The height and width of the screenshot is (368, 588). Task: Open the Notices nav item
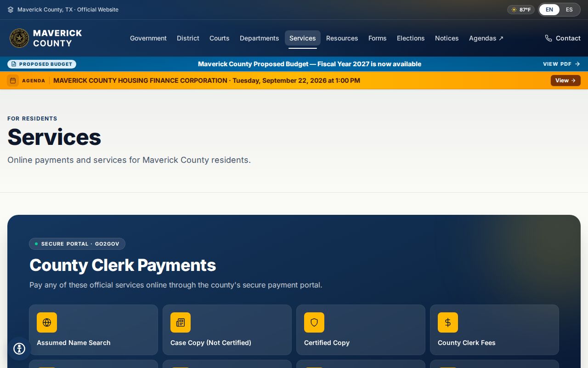tap(447, 38)
